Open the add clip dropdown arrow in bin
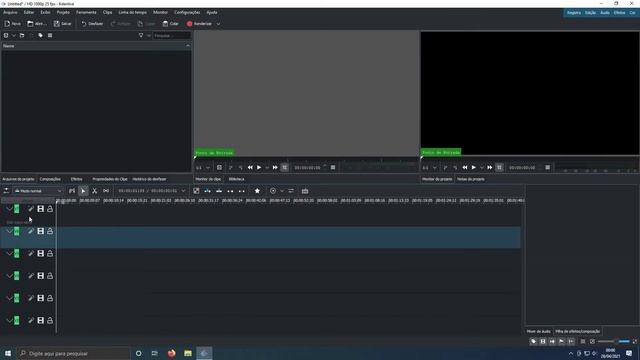The width and height of the screenshot is (640, 360). 13,36
